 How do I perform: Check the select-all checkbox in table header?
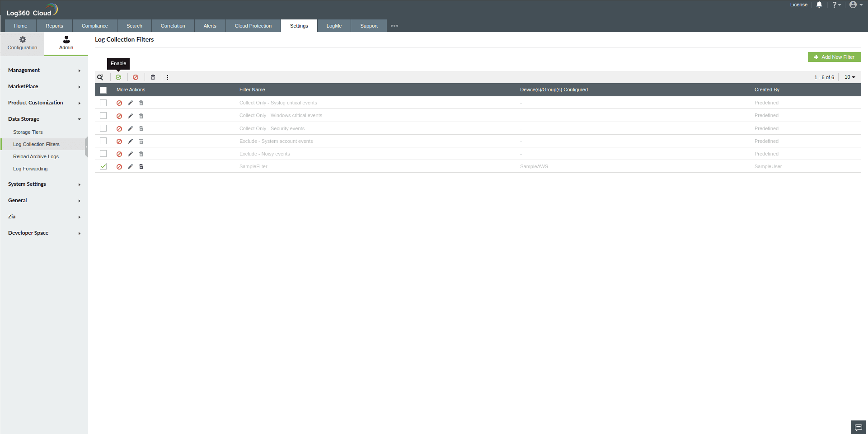[103, 90]
